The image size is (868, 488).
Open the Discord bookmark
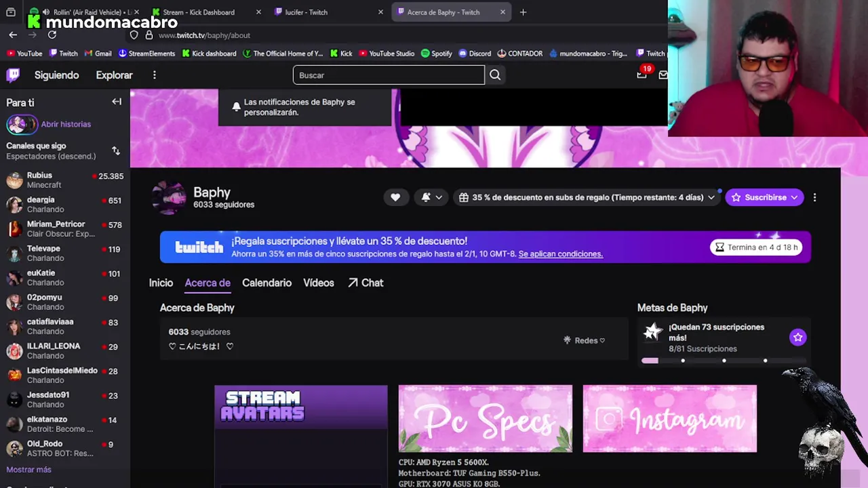475,54
